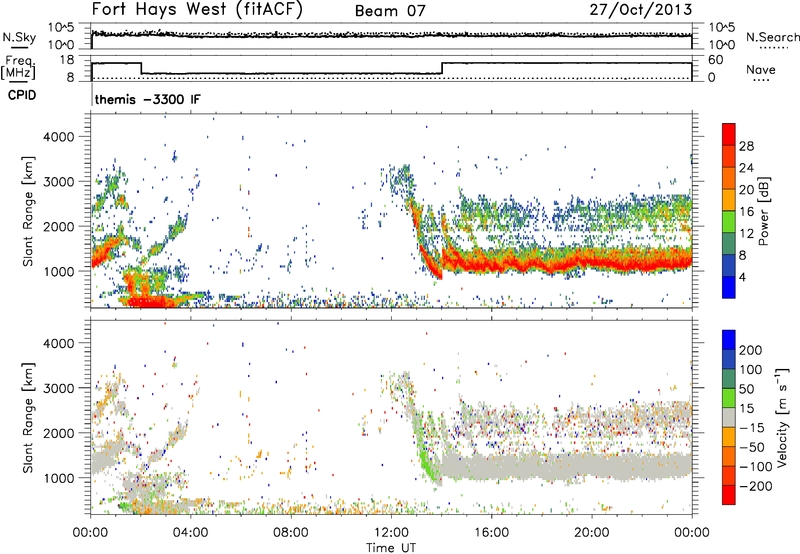Click the "-15" tick on the velocity colorbar
800x554 pixels.
[x=752, y=427]
